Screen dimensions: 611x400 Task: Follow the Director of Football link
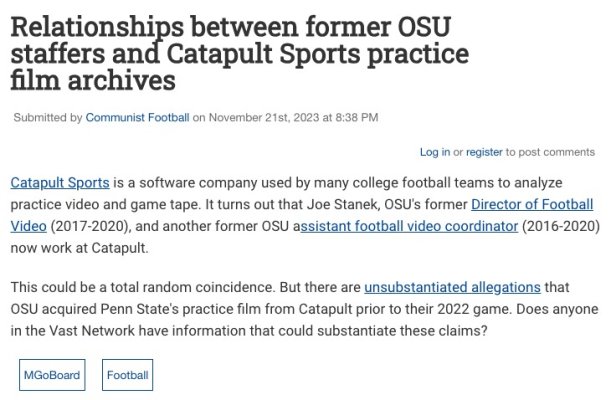tap(532, 204)
